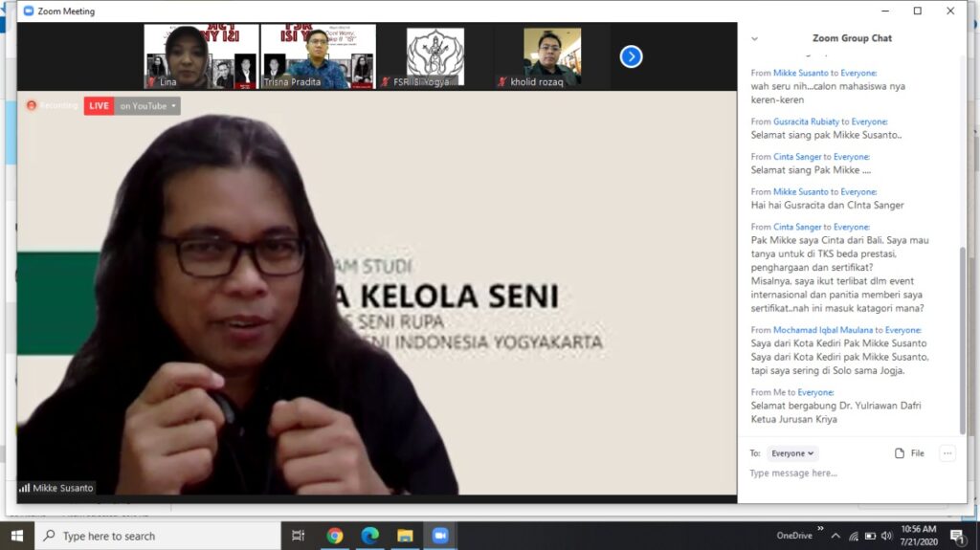The height and width of the screenshot is (550, 980).
Task: Open Windows Start menu
Action: (17, 536)
